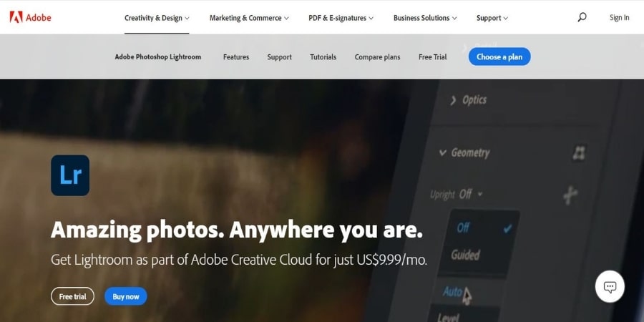This screenshot has height=322, width=644.
Task: Open the Tutorials tab
Action: 323,57
